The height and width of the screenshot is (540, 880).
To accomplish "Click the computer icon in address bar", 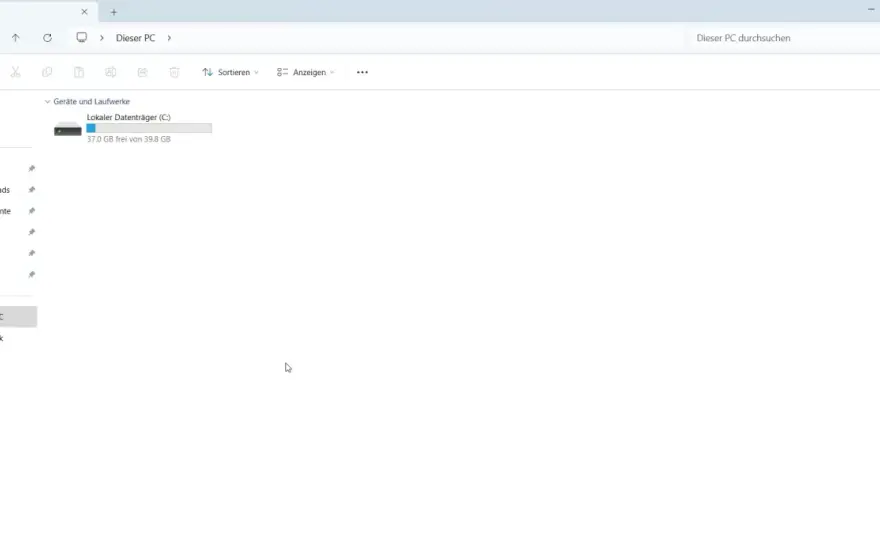I will click(82, 38).
